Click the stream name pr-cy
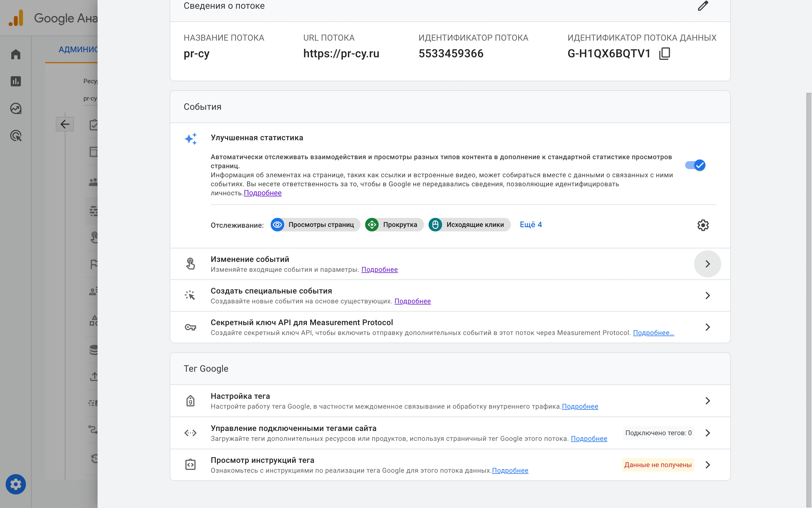The height and width of the screenshot is (508, 812). 196,54
